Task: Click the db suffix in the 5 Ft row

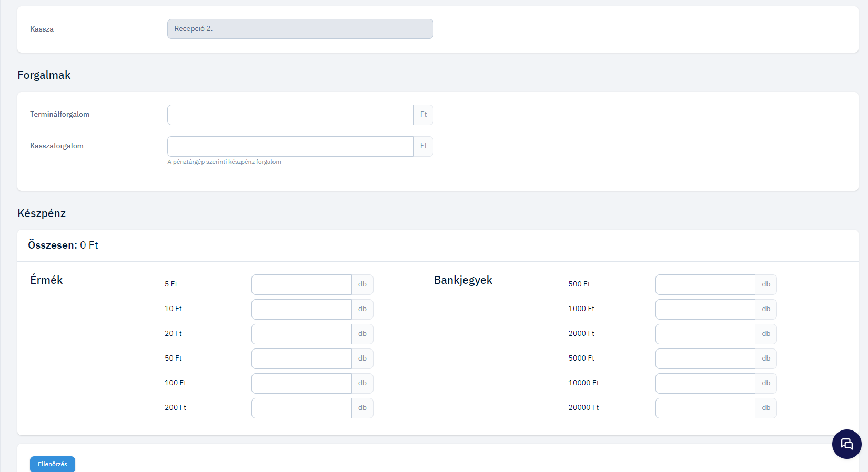Action: [362, 284]
